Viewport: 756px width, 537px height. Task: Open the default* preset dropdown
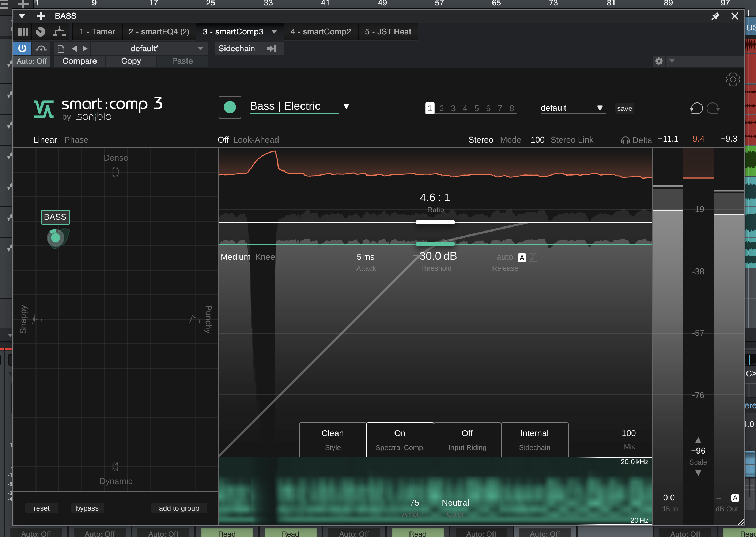[148, 49]
